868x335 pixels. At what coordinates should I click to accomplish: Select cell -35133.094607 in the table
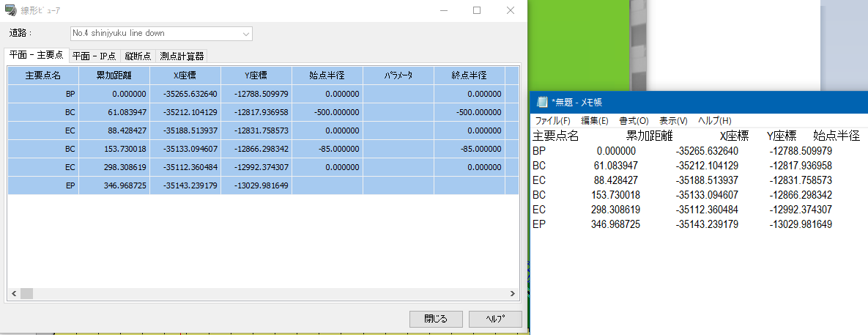tap(185, 149)
